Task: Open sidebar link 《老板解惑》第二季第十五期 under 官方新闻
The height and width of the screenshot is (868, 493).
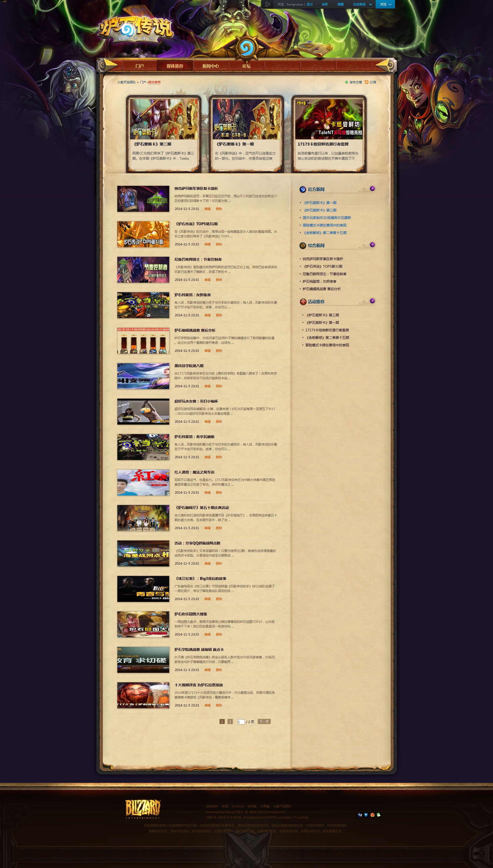Action: (x=324, y=233)
